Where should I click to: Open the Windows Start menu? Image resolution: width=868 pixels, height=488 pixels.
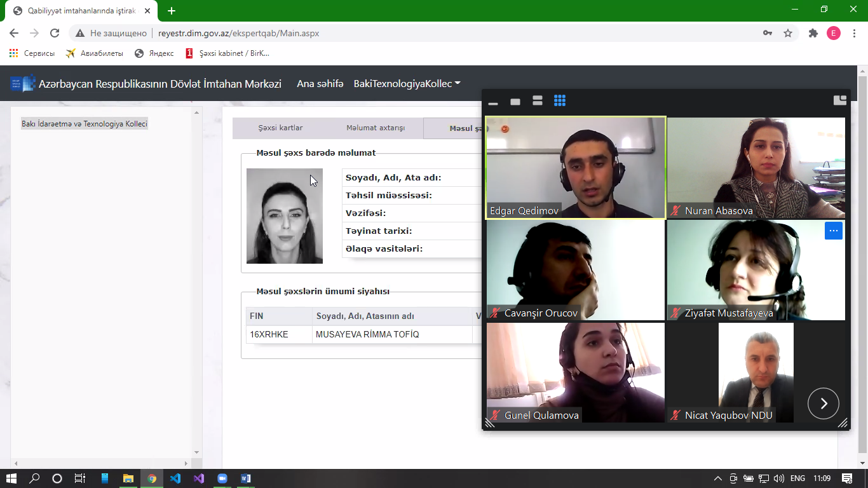pos(11,478)
